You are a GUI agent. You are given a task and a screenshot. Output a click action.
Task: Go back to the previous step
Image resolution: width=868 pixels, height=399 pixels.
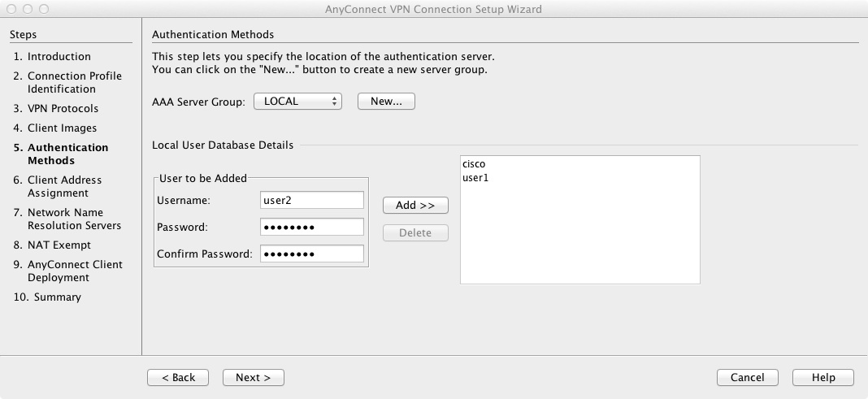click(x=178, y=377)
